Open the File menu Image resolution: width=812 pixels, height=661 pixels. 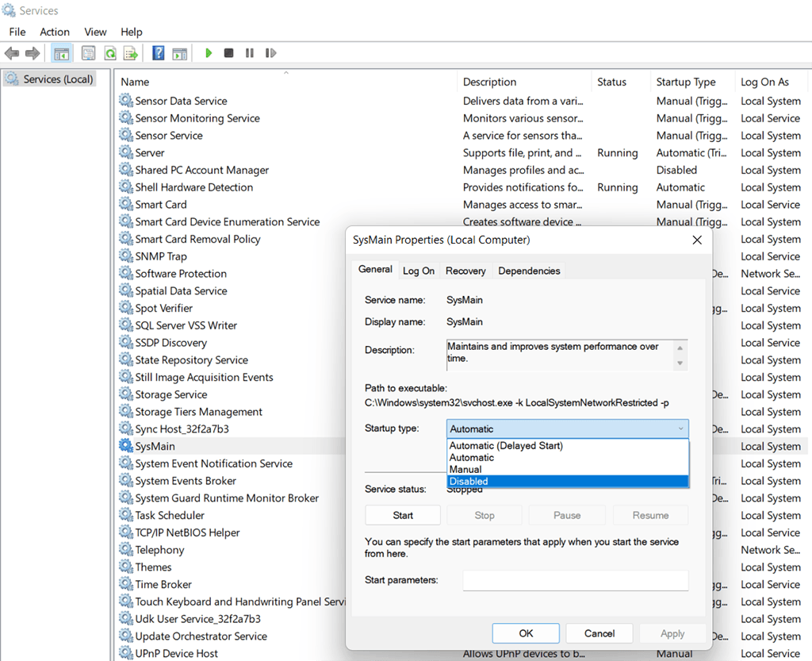tap(17, 32)
